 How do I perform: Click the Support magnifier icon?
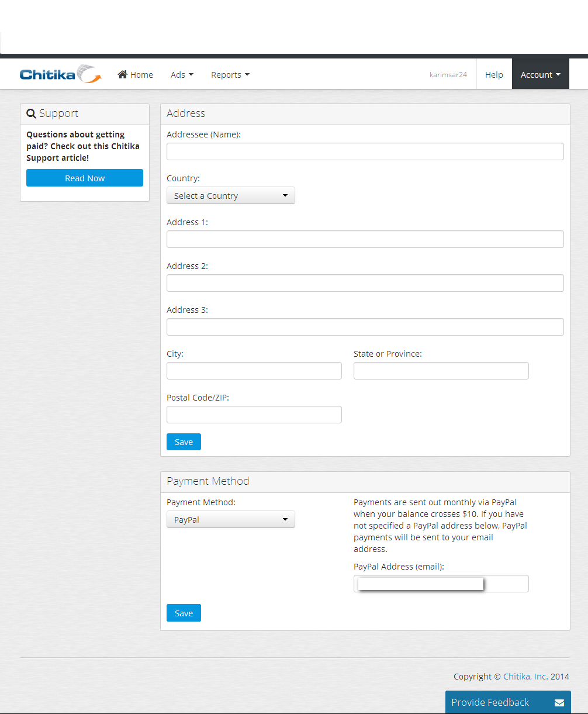pos(32,113)
